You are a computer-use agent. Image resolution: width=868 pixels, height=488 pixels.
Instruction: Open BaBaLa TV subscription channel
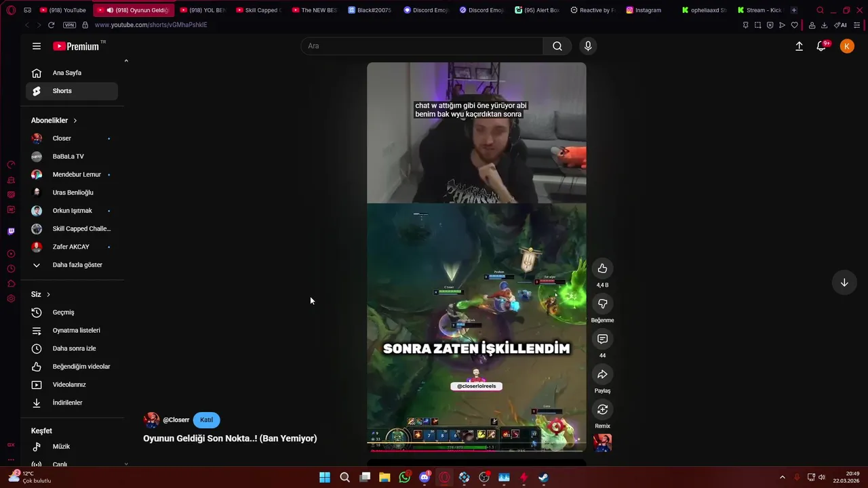[72, 157]
